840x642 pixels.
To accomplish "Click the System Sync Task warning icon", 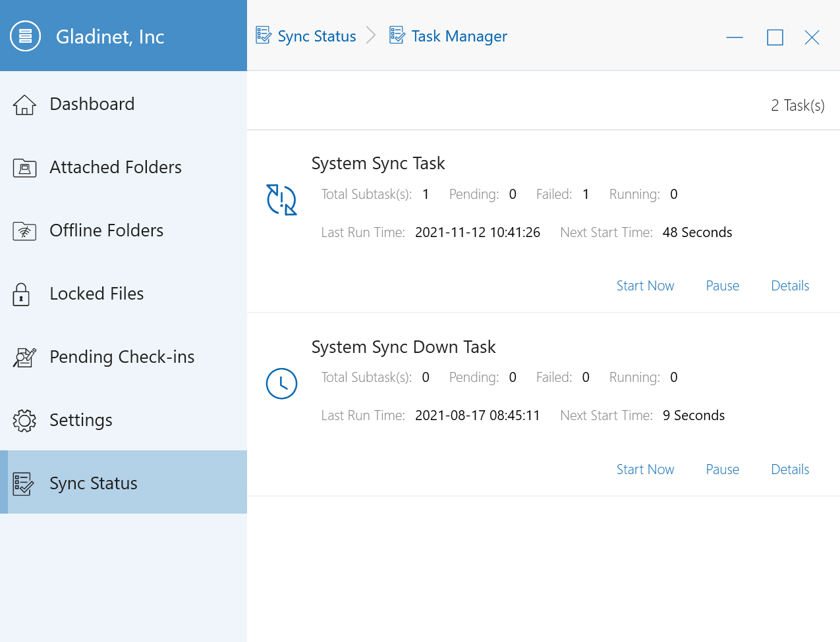I will [x=281, y=200].
